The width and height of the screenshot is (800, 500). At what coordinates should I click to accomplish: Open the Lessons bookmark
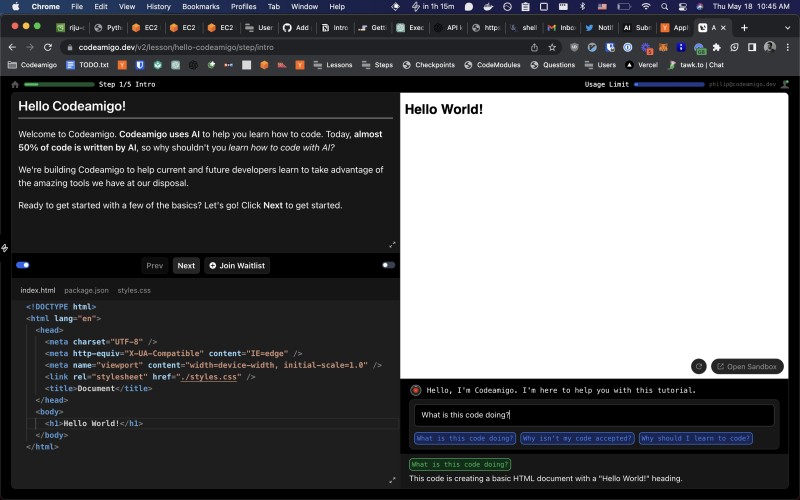(333, 65)
